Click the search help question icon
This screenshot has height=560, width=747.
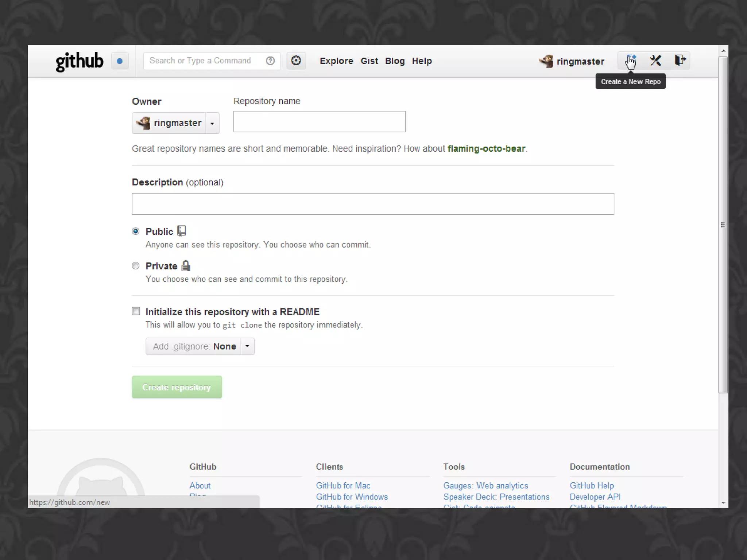point(270,61)
